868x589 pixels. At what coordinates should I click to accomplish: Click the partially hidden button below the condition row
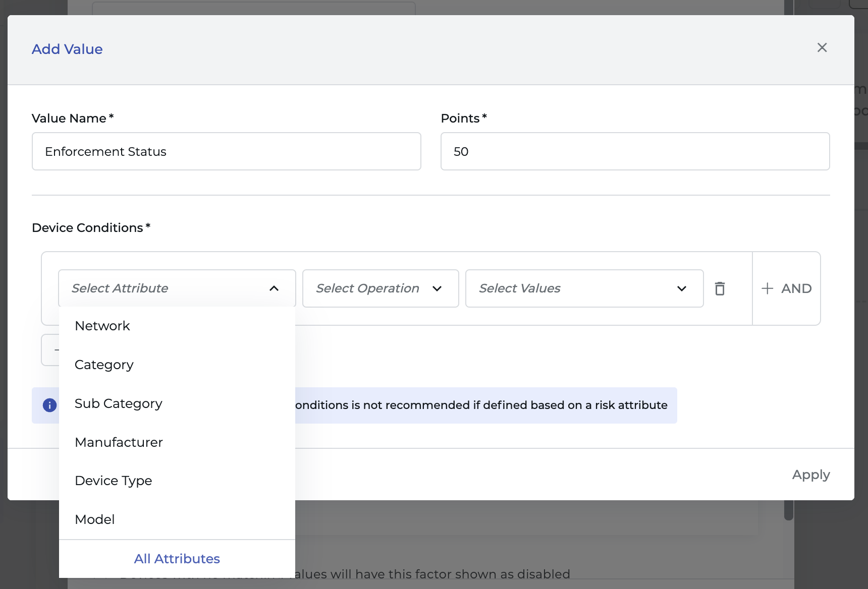click(50, 350)
